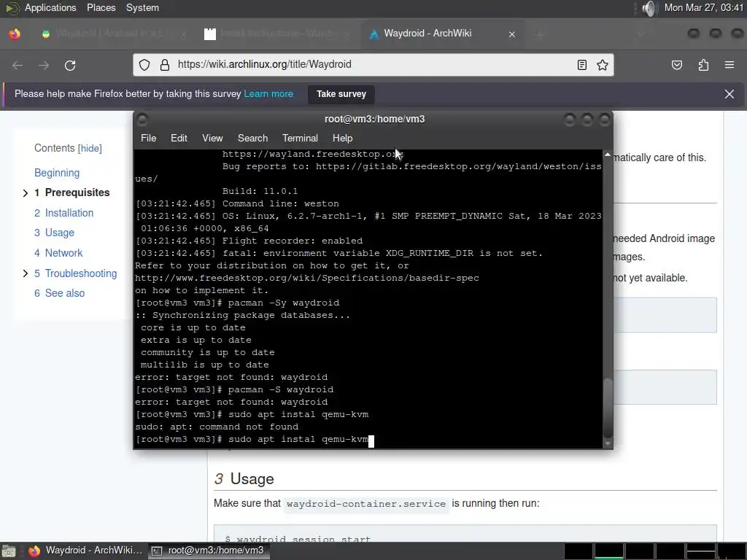Go to Installation section link

(x=64, y=213)
